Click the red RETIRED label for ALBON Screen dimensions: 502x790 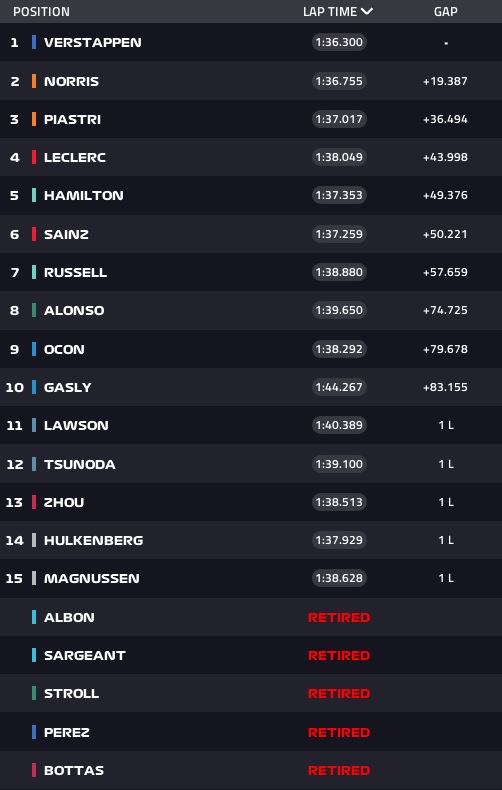pyautogui.click(x=339, y=617)
